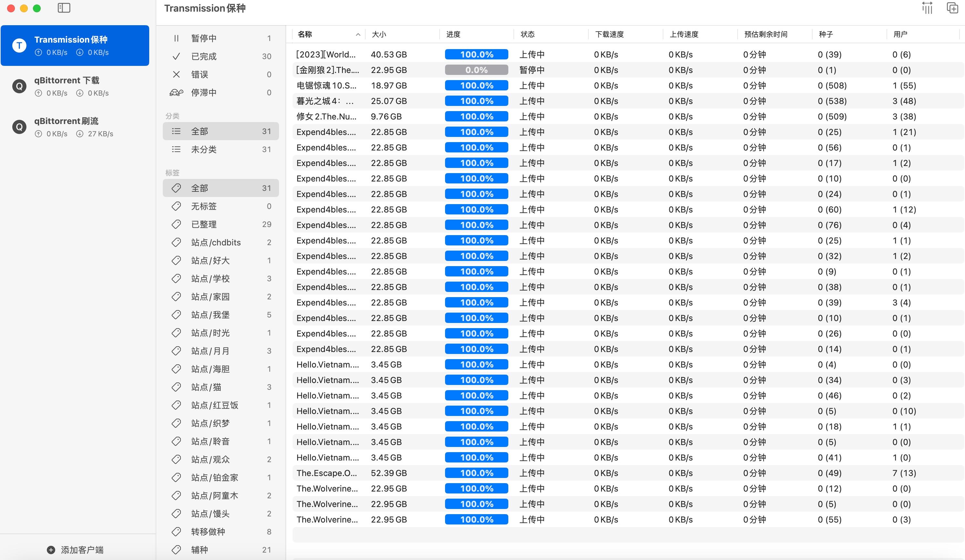Filter by 站点/观众 tag
The height and width of the screenshot is (560, 965).
[x=221, y=459]
